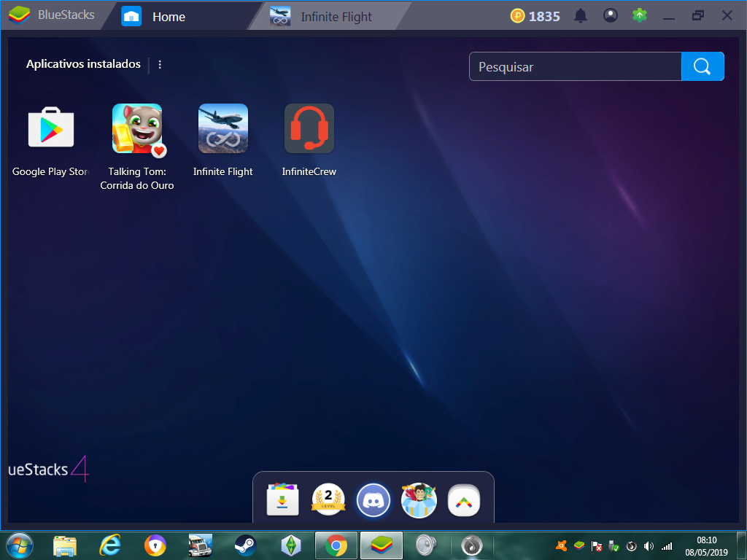
Task: Open the truck simulator taskbar icon
Action: 200,545
